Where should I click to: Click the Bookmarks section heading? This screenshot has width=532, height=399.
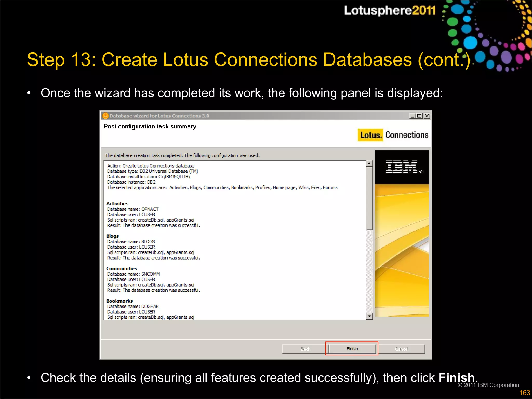click(x=119, y=301)
